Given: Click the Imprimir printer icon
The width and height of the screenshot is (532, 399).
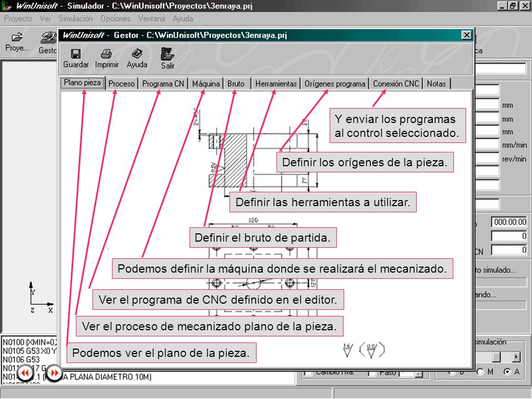Looking at the screenshot, I should click(x=106, y=54).
